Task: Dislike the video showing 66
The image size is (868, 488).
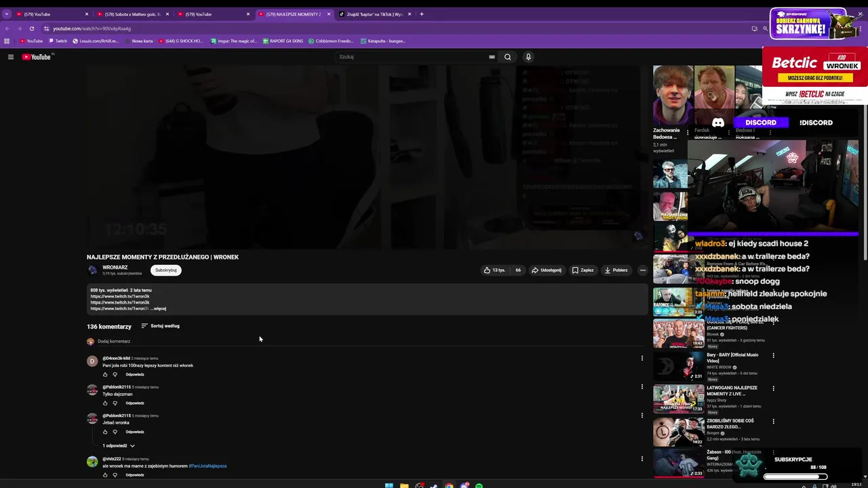Action: tap(517, 270)
